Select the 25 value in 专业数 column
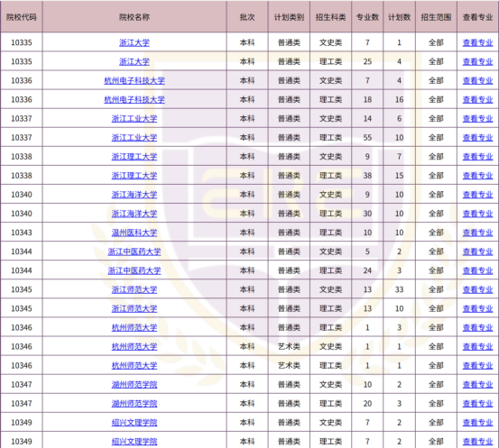The width and height of the screenshot is (499, 448). tap(367, 61)
